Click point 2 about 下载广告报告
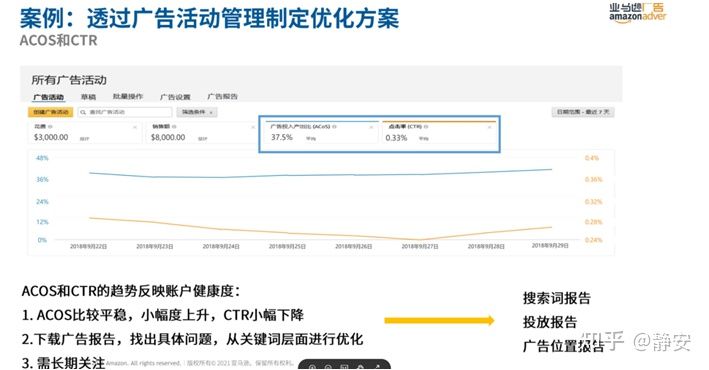 tap(193, 339)
